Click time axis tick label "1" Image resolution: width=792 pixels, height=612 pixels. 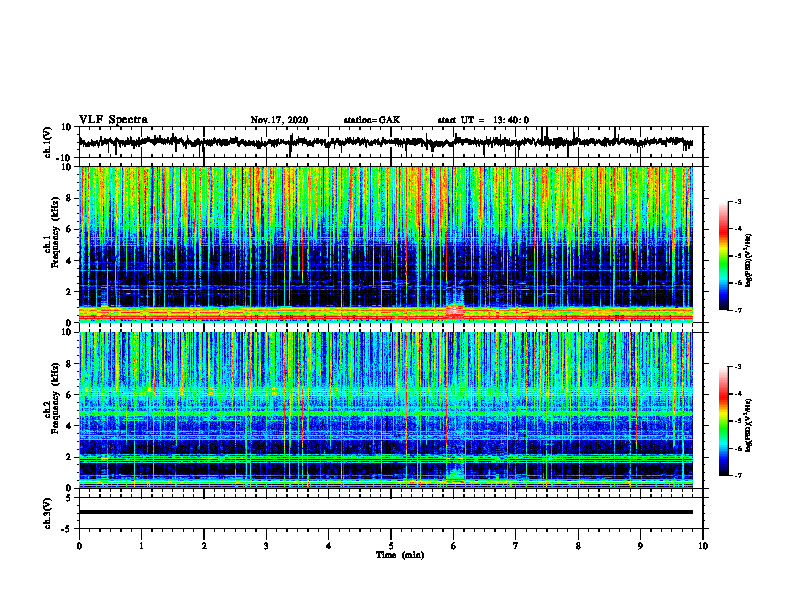pyautogui.click(x=142, y=546)
